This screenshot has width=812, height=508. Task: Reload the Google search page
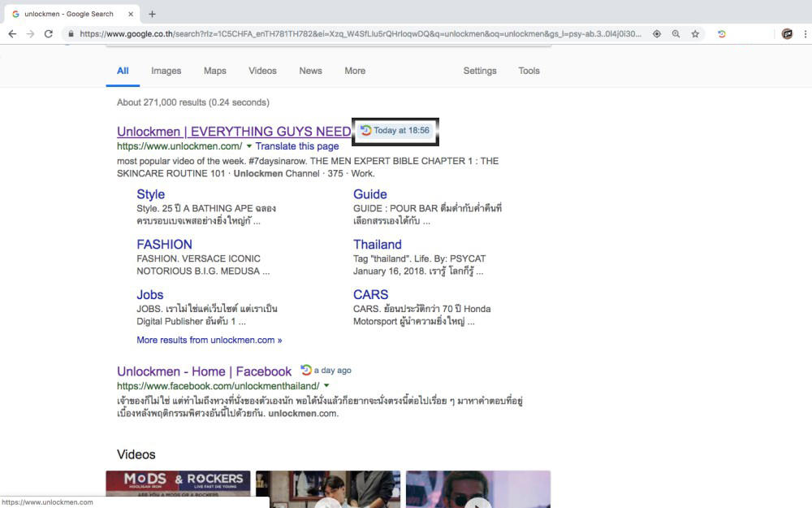[49, 34]
